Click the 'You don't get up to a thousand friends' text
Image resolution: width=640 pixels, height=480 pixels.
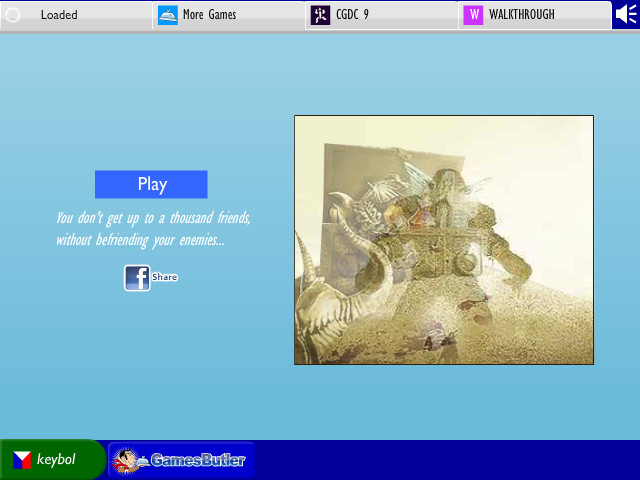tap(153, 218)
